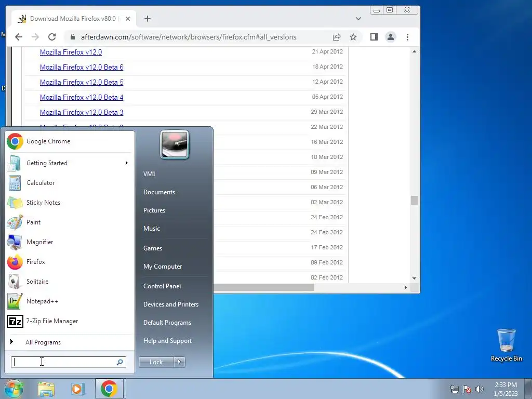Open Default Programs
This screenshot has height=399, width=532.
coord(167,323)
